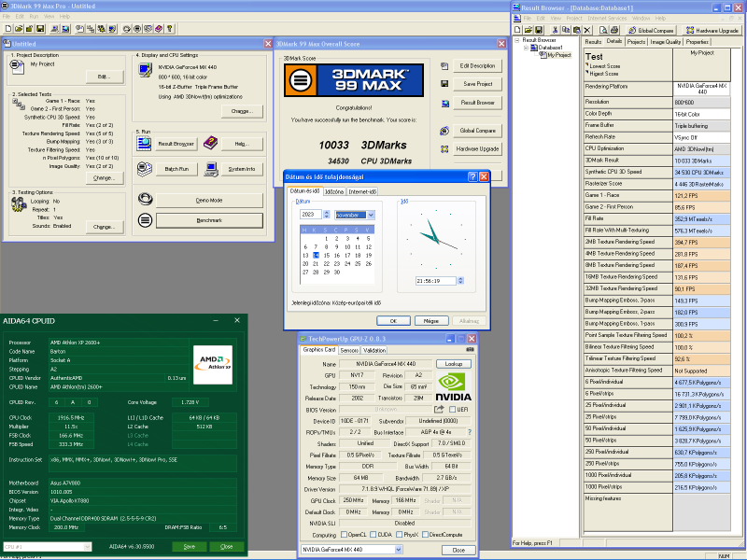Click the time input field showing 21:56:19

(x=436, y=281)
